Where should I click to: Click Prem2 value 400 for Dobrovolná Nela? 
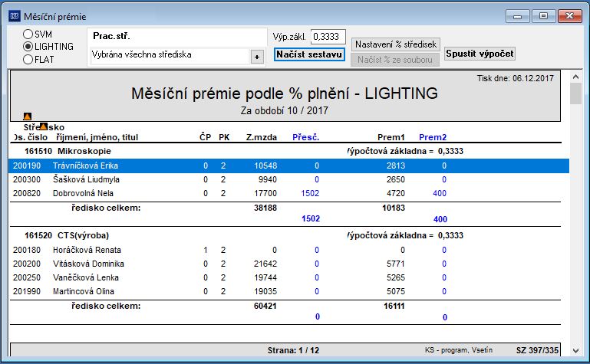pos(440,193)
